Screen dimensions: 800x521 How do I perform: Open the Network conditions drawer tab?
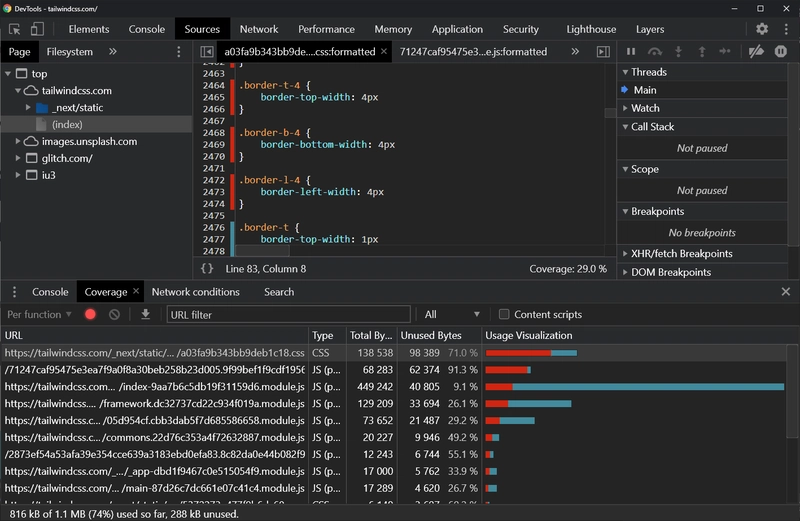(195, 292)
